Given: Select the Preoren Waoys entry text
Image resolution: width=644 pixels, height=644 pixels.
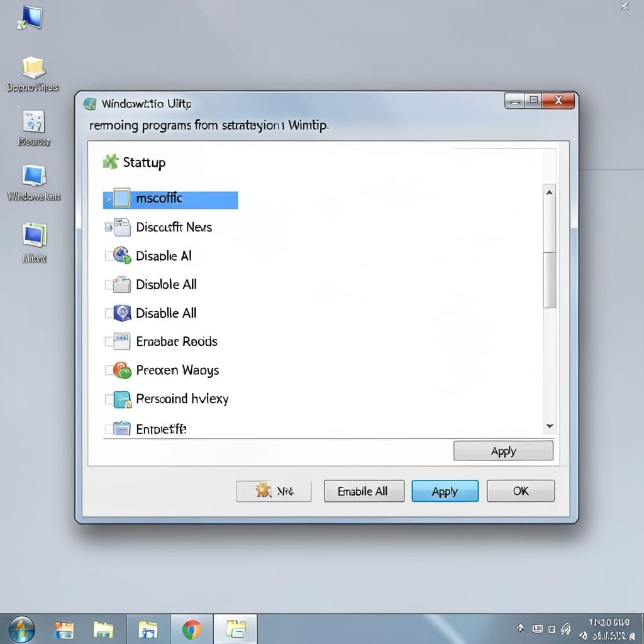Looking at the screenshot, I should pos(177,370).
